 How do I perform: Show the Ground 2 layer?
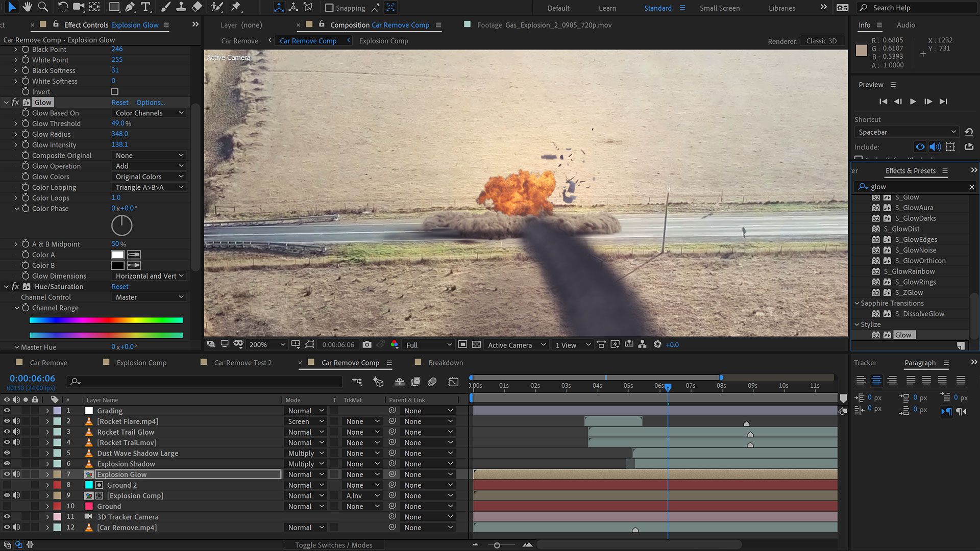point(7,485)
